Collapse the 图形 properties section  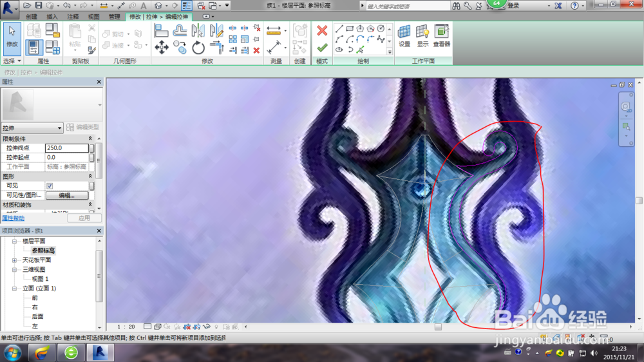tap(90, 176)
